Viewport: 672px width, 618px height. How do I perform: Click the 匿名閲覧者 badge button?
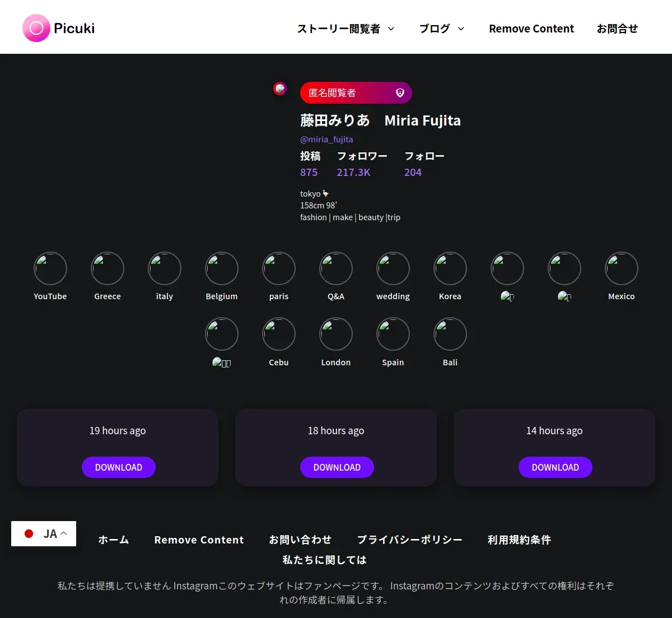(356, 93)
